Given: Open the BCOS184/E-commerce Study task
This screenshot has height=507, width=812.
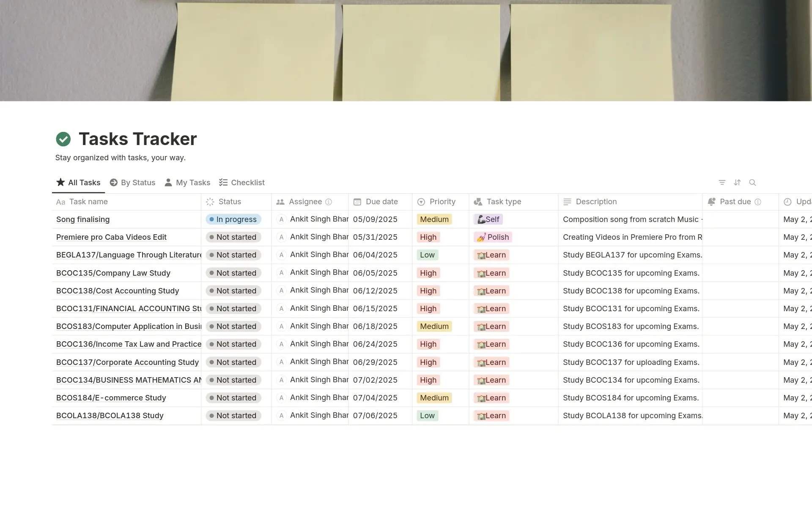Looking at the screenshot, I should (111, 398).
